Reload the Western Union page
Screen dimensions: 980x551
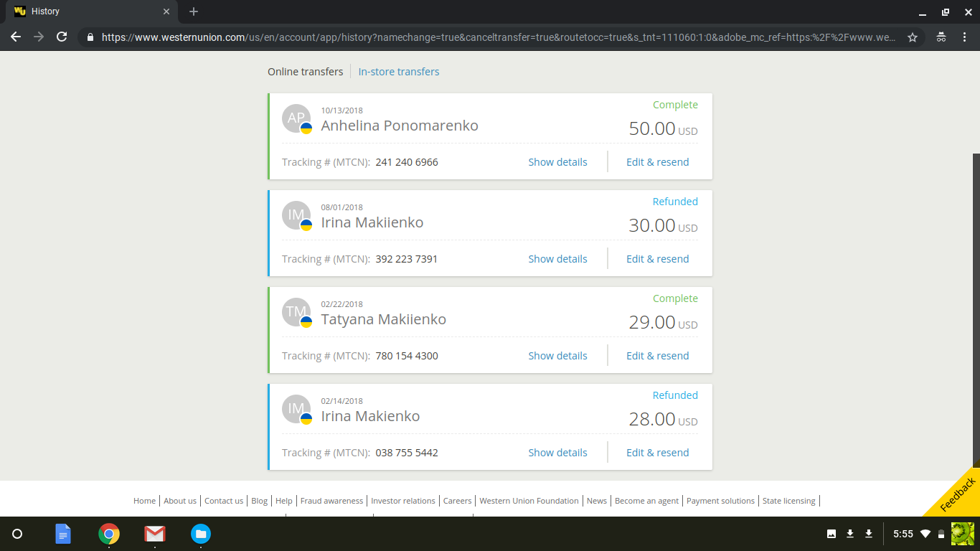62,37
